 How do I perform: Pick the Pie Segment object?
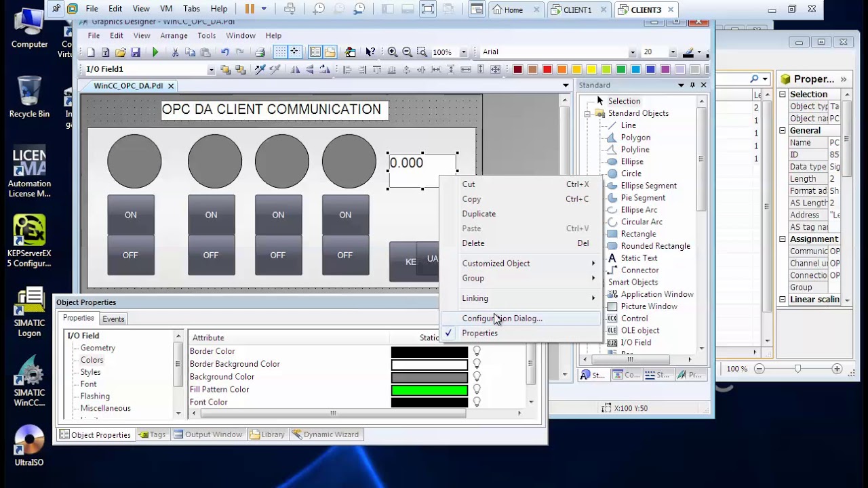(x=643, y=198)
